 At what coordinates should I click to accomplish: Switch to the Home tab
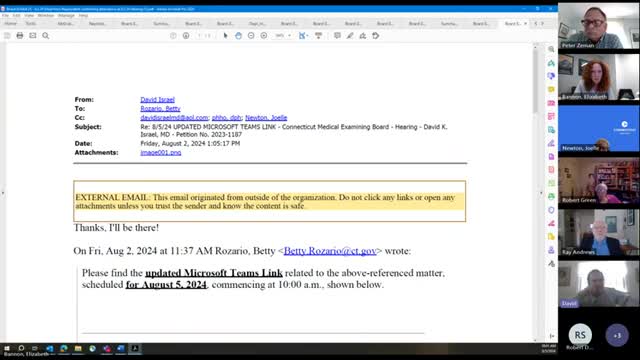11,24
